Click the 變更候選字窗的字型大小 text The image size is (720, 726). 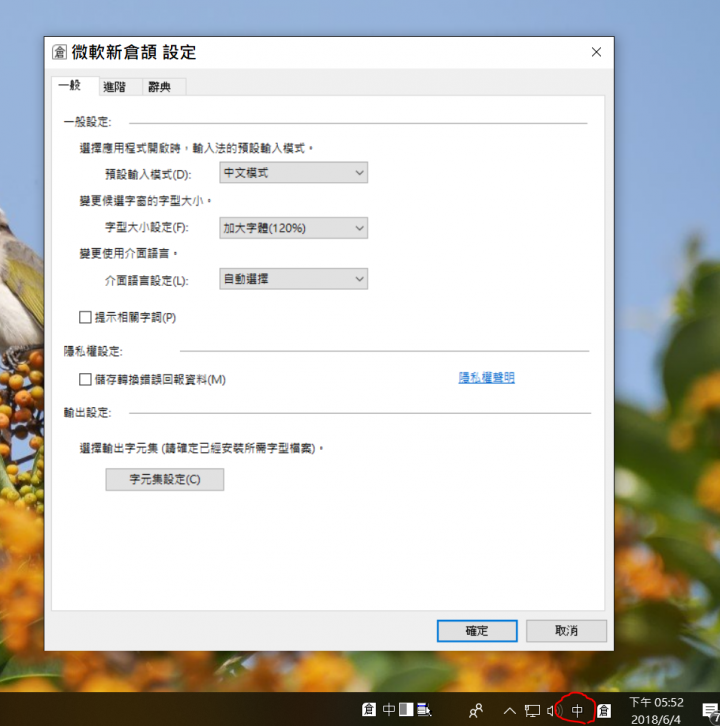coord(145,200)
